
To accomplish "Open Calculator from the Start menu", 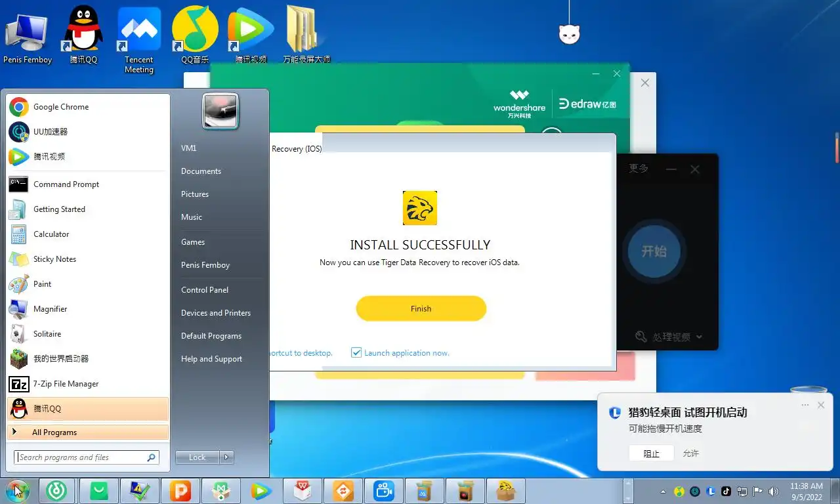I will [x=87, y=234].
